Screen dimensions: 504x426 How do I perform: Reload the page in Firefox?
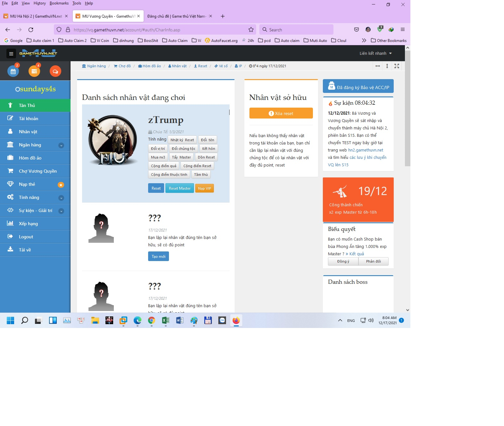click(31, 30)
